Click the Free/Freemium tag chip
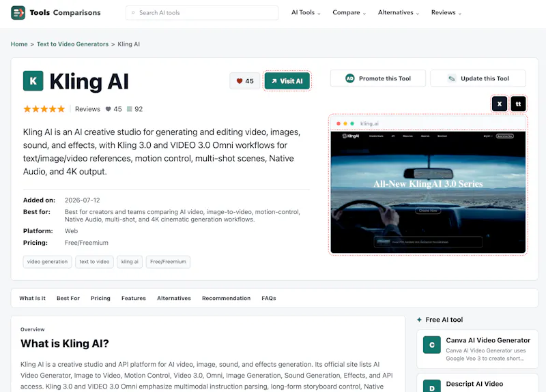The width and height of the screenshot is (546, 392). (x=168, y=262)
